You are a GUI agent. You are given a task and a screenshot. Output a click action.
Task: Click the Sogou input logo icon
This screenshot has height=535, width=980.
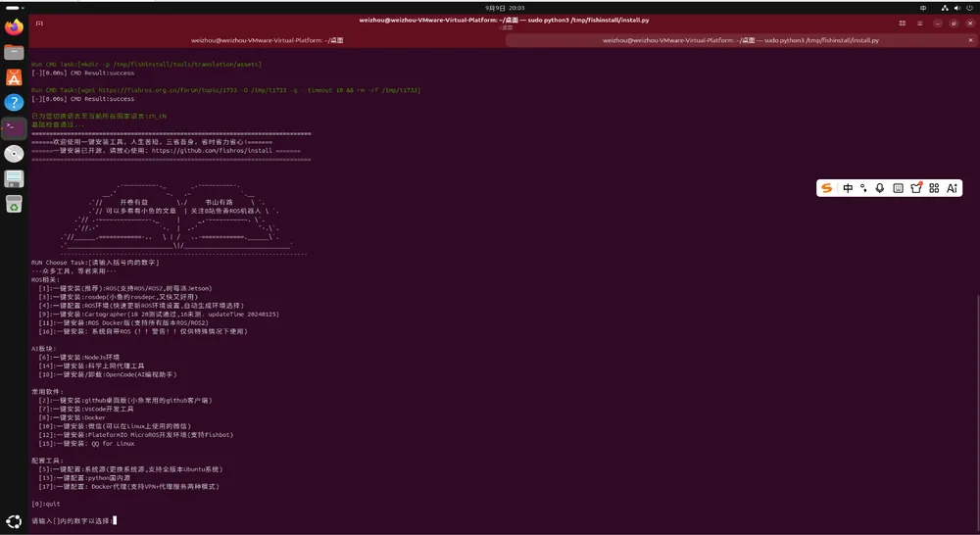click(827, 188)
